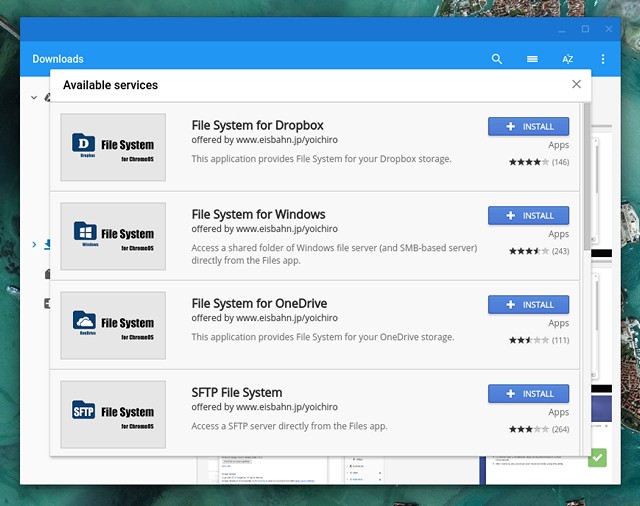The width and height of the screenshot is (640, 506).
Task: Click the SFTP rating (264)
Action: pyautogui.click(x=539, y=429)
